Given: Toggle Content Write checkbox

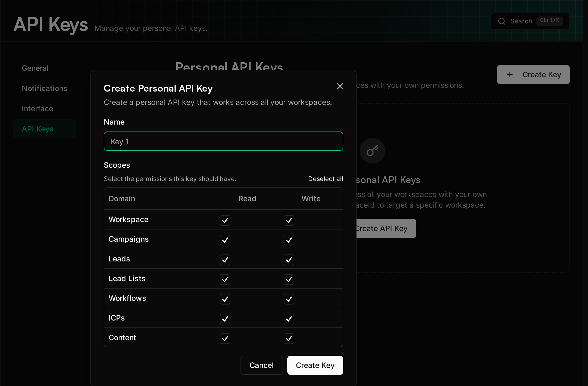Looking at the screenshot, I should [289, 339].
